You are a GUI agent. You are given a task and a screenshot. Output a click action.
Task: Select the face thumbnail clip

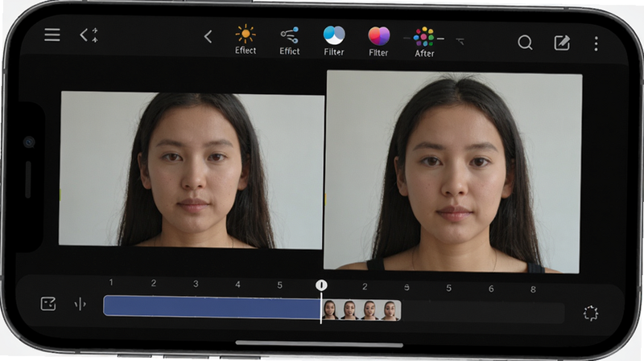361,310
